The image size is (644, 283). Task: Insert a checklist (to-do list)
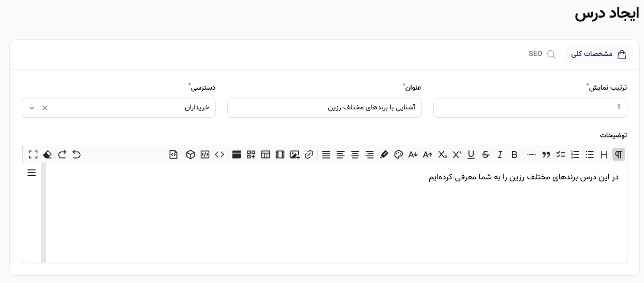click(x=560, y=154)
